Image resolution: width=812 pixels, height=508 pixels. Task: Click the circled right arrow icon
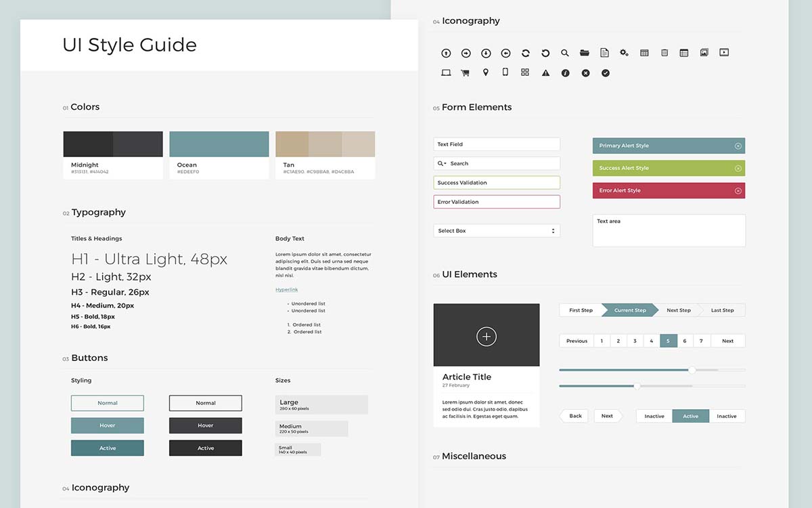pyautogui.click(x=466, y=53)
